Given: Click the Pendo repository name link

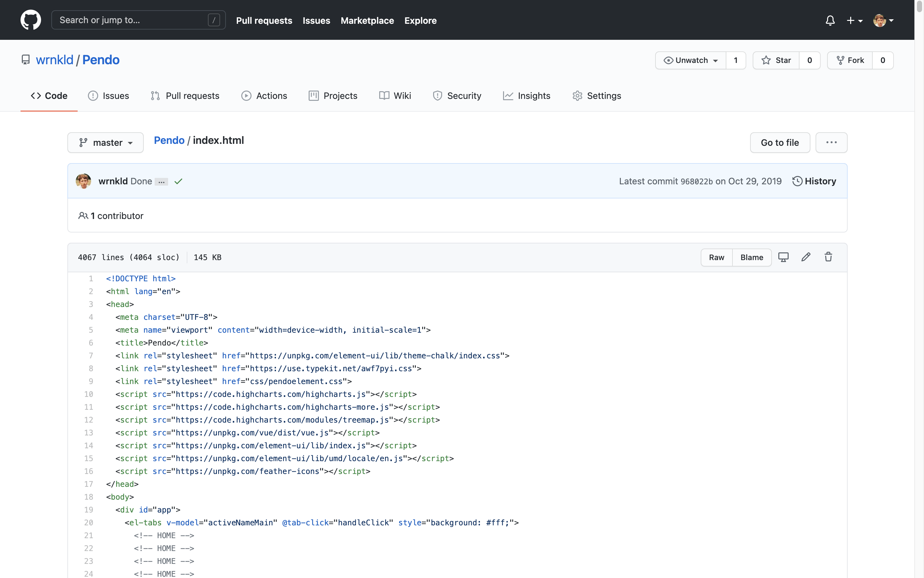Looking at the screenshot, I should click(101, 60).
